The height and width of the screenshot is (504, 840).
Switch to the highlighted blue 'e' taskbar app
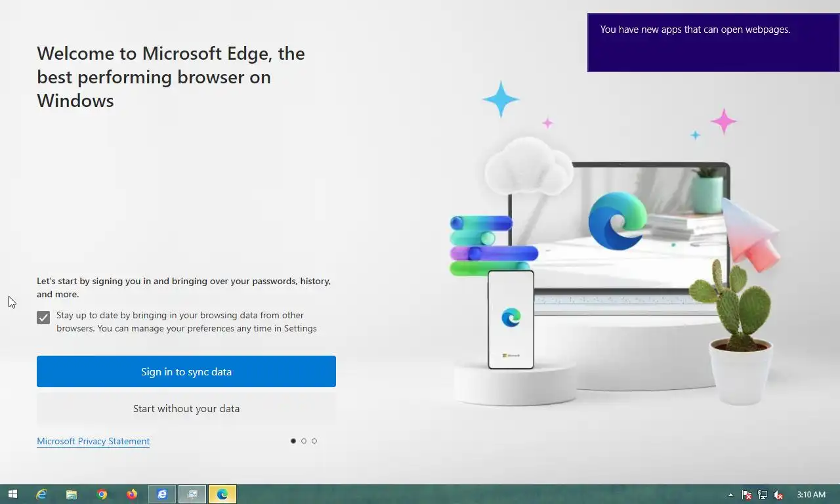point(162,494)
